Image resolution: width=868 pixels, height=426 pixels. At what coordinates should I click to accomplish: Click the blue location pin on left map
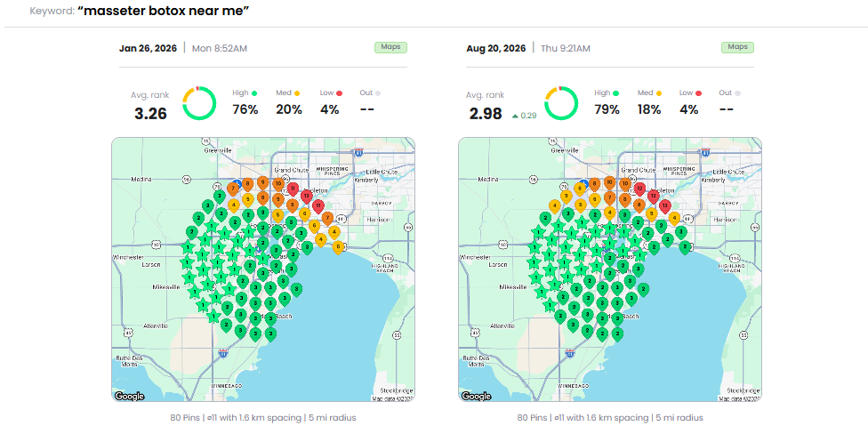237,182
